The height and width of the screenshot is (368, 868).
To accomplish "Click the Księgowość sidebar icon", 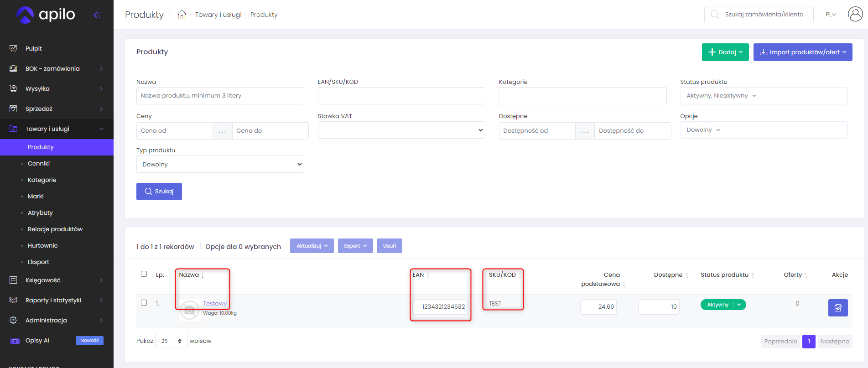I will tap(13, 280).
